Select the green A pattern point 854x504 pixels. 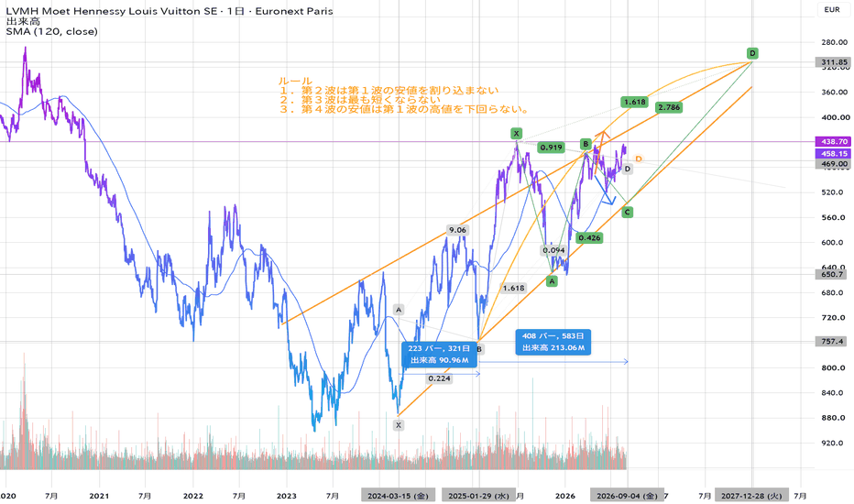tap(552, 281)
